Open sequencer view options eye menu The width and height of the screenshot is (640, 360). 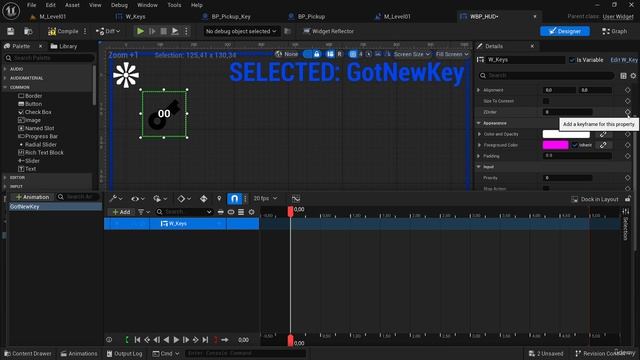(138, 199)
